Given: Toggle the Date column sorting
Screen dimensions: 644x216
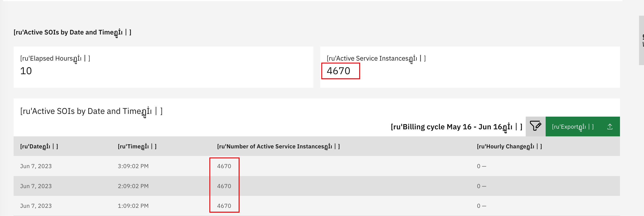Looking at the screenshot, I should click(x=39, y=146).
